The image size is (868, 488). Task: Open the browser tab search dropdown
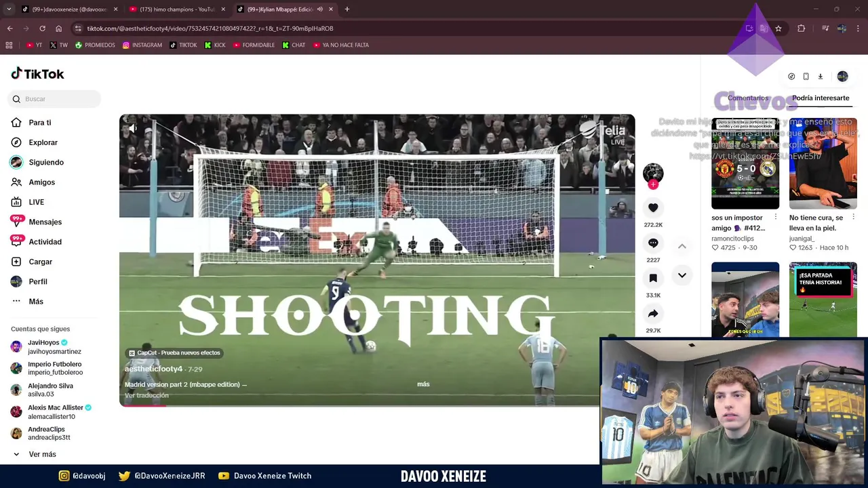pos(9,9)
